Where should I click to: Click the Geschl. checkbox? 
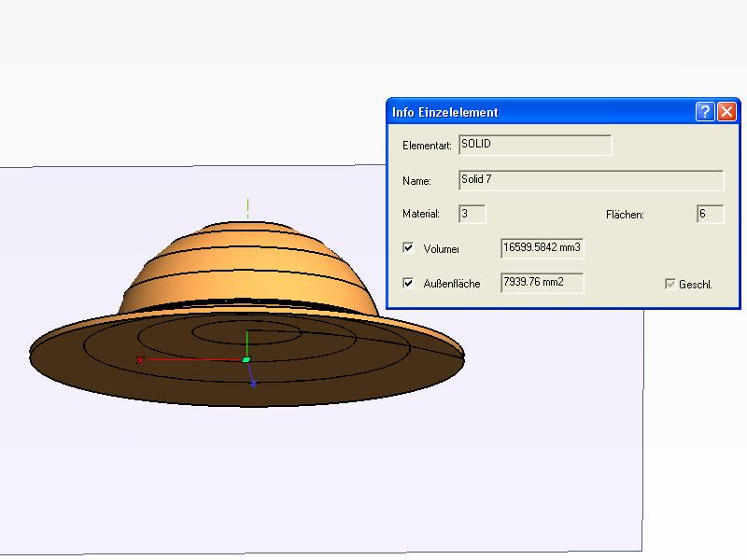670,284
